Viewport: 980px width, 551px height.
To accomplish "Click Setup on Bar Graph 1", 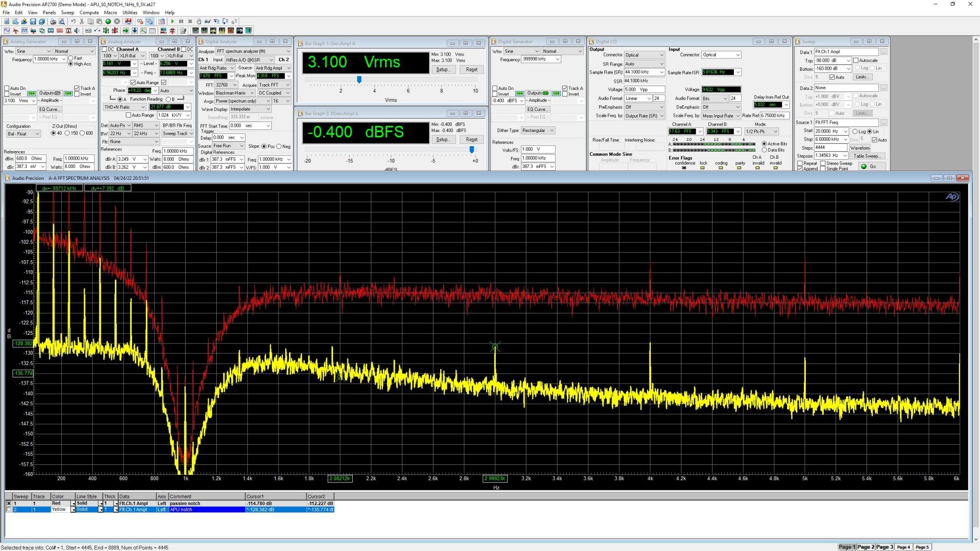I will coord(444,69).
